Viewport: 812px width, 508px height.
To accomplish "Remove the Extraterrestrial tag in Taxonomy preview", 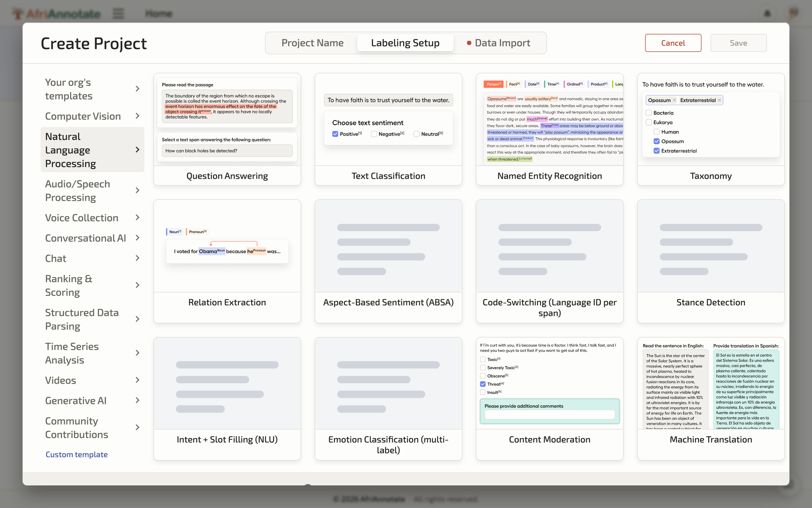I will pos(720,100).
